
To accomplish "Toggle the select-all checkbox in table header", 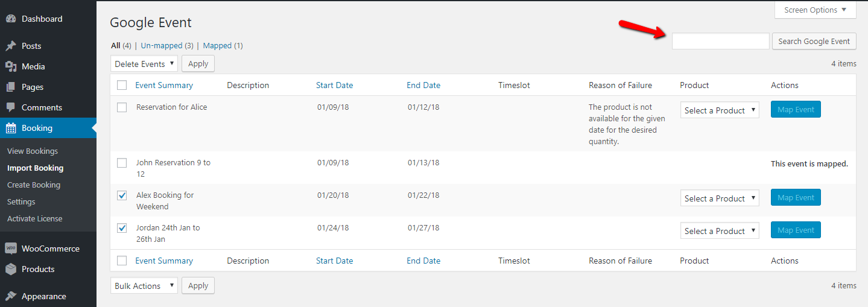I will pos(122,85).
